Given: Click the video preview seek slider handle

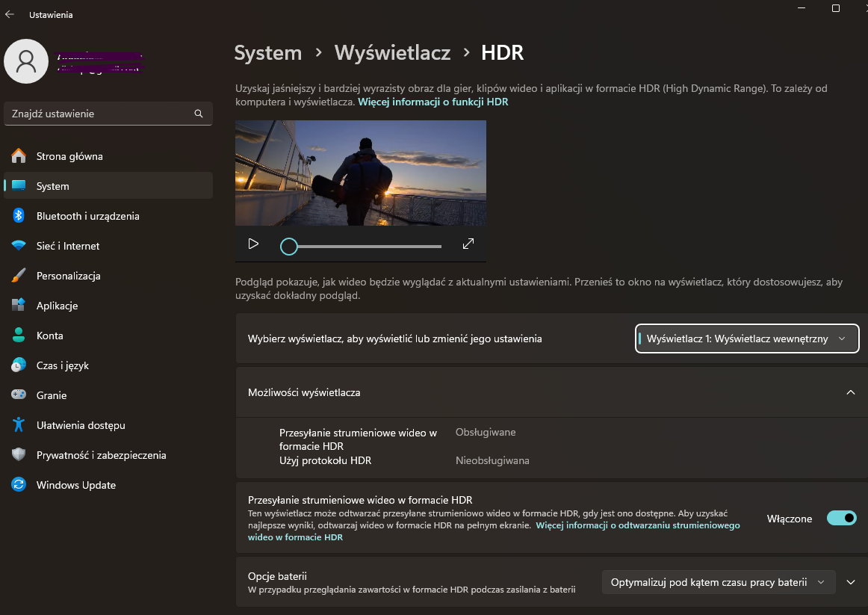Looking at the screenshot, I should (x=289, y=247).
